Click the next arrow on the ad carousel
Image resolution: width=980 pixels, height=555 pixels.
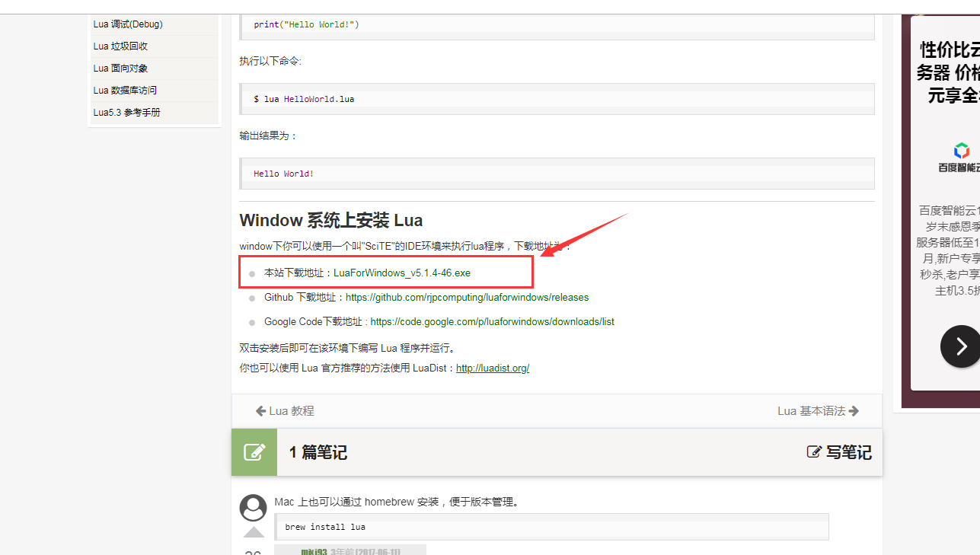click(960, 346)
